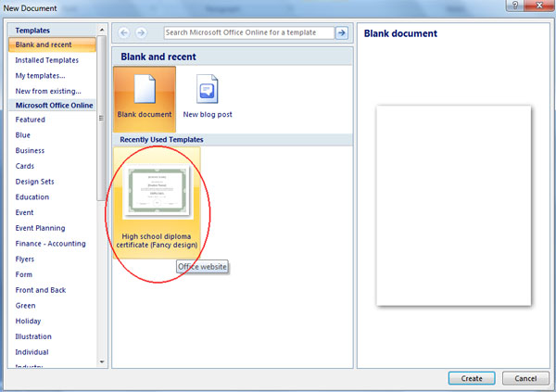Viewport: 556px width, 392px height.
Task: Select the Blank document icon
Action: coord(145,99)
